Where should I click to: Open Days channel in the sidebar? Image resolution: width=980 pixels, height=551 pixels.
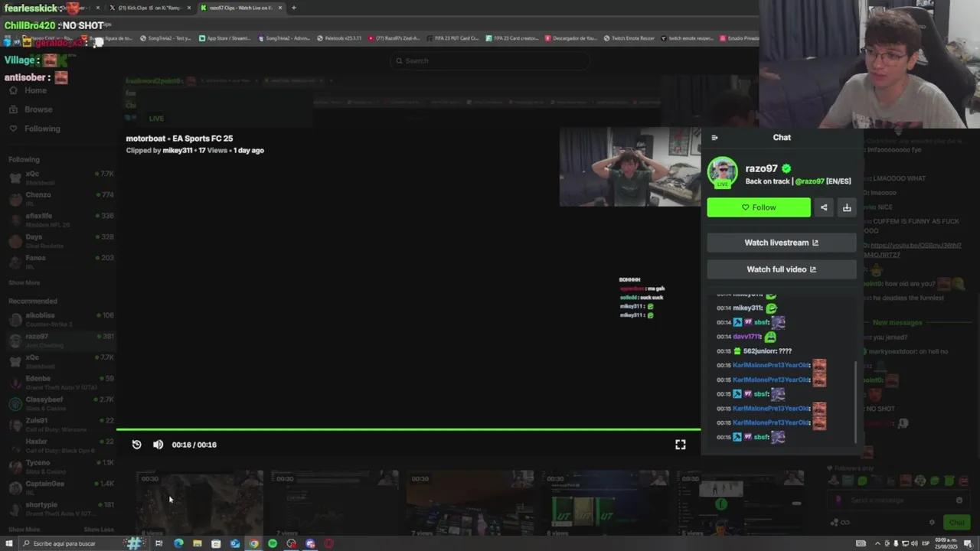(61, 240)
